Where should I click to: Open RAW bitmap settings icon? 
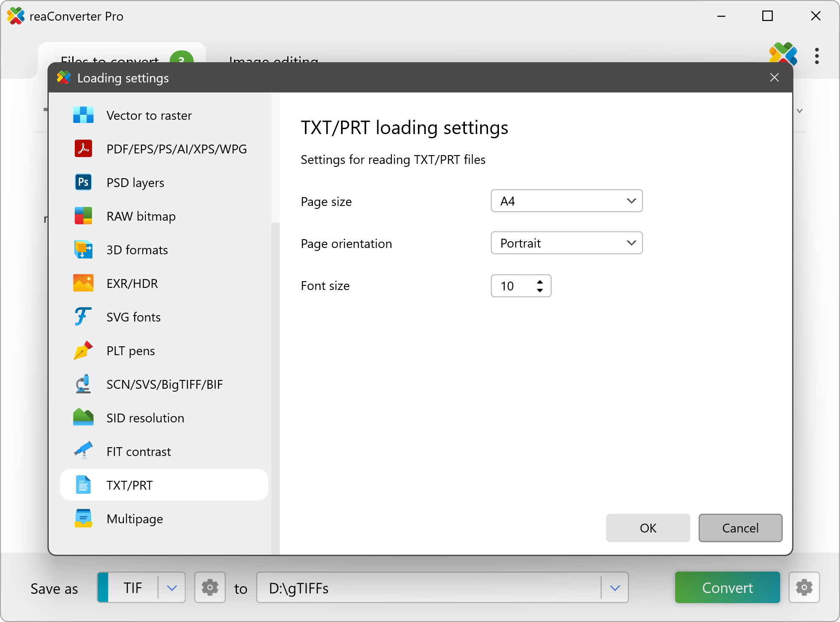point(83,216)
